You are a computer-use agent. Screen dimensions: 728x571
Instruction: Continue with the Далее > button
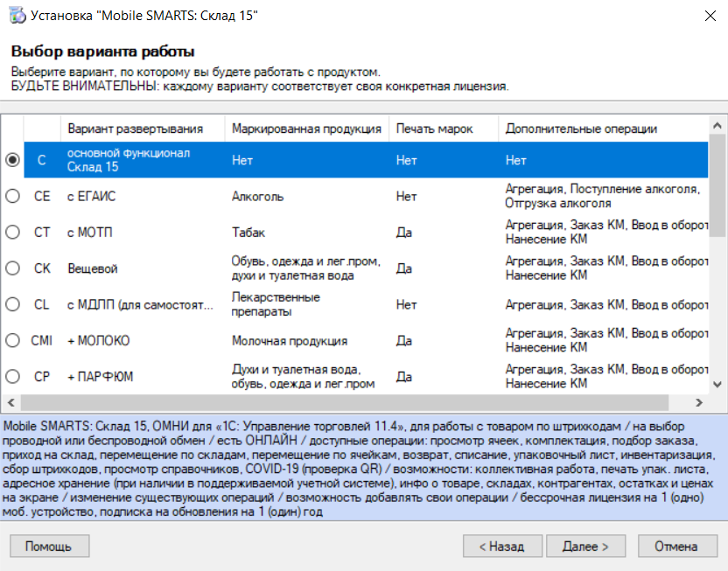tap(586, 546)
